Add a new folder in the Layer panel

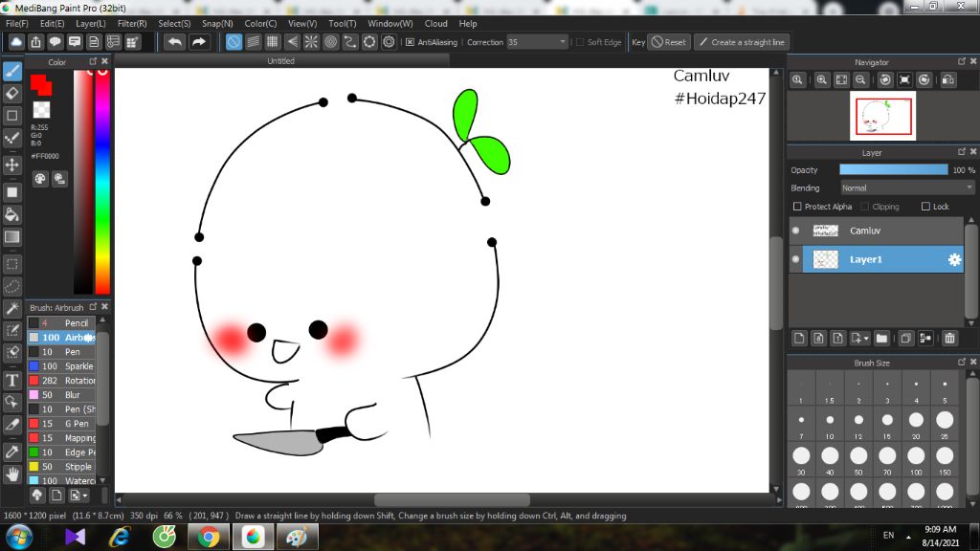pyautogui.click(x=881, y=338)
